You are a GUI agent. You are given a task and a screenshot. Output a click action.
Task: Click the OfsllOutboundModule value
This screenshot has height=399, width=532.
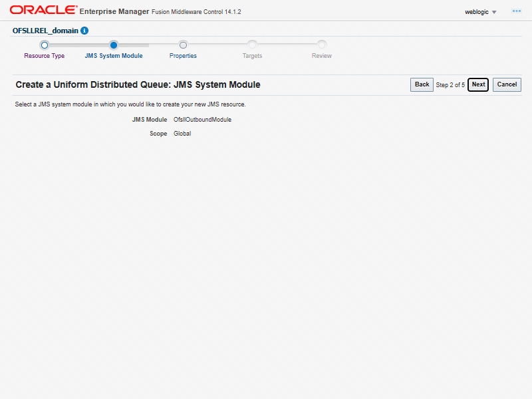click(x=203, y=120)
